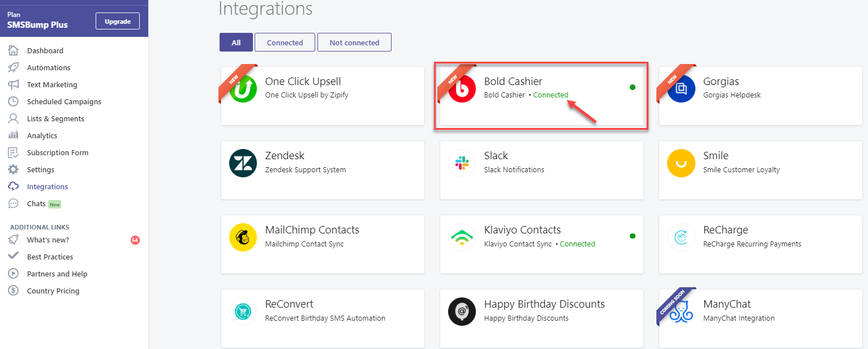The image size is (868, 349).
Task: Go to Lists & Segments
Action: coord(55,118)
